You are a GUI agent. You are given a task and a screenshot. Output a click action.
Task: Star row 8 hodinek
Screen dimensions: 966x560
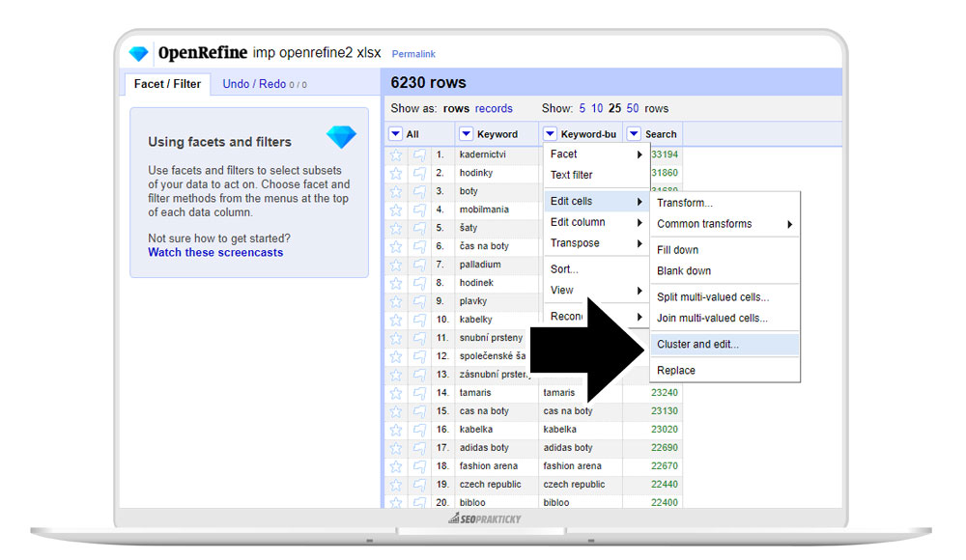click(396, 283)
